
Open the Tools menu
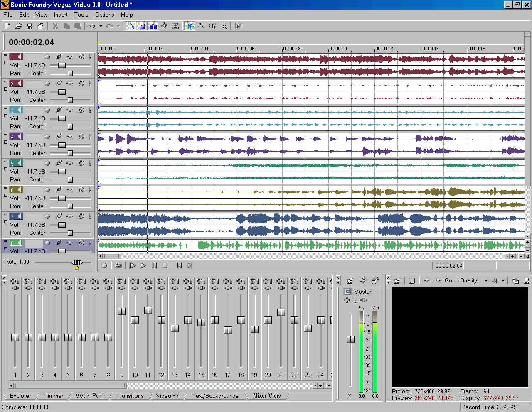point(81,15)
